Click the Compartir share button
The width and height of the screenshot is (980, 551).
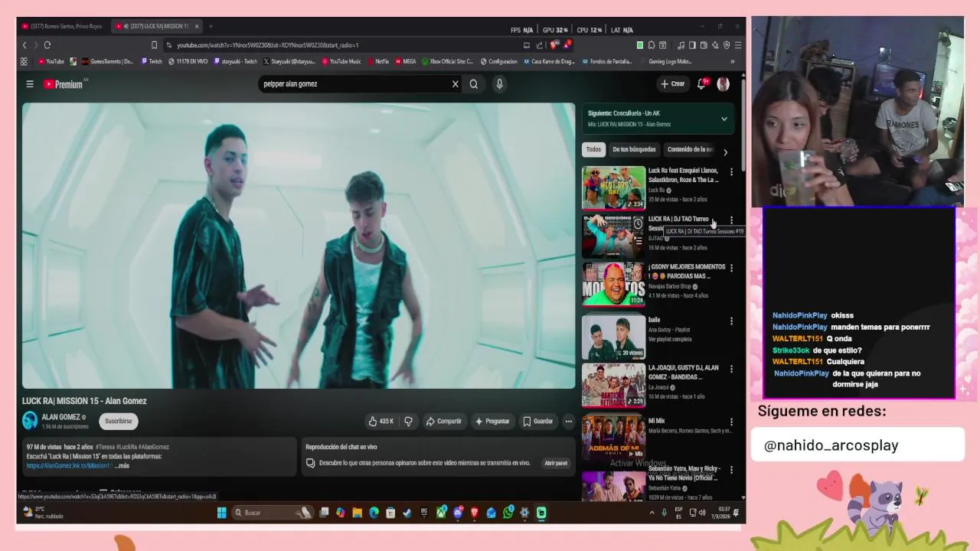click(x=443, y=421)
